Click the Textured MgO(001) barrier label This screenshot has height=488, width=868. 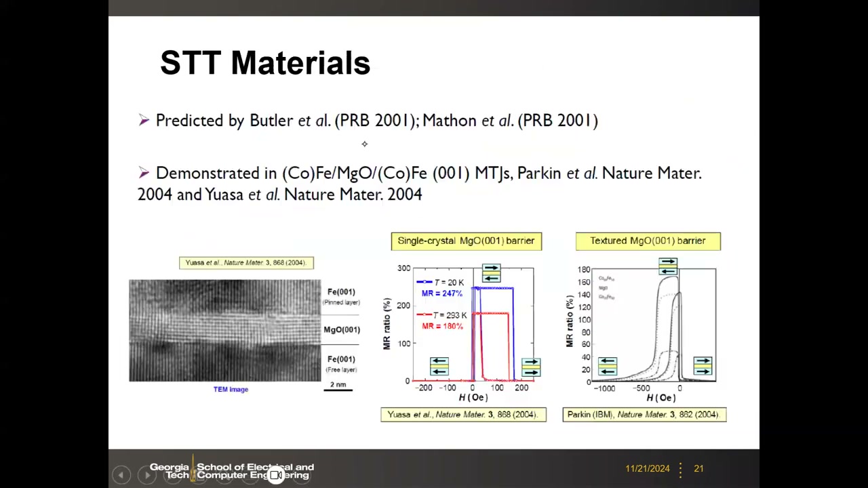click(648, 241)
